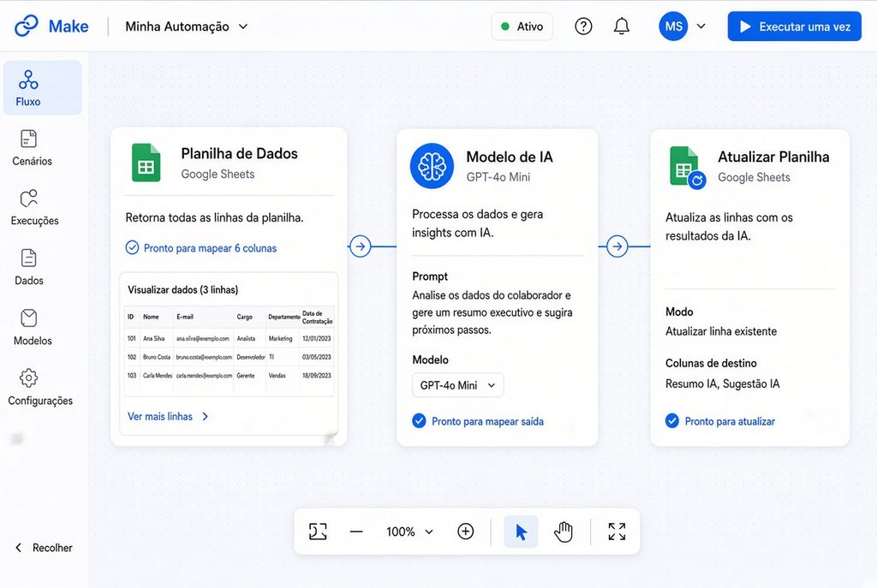Click the Ana Silva cell in preview table
877x588 pixels.
coord(154,338)
